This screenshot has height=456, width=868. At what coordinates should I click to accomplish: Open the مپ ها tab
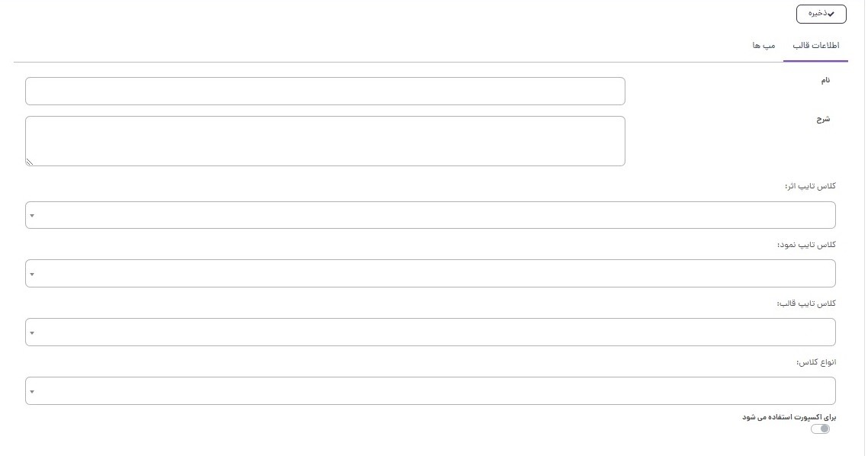(x=764, y=47)
